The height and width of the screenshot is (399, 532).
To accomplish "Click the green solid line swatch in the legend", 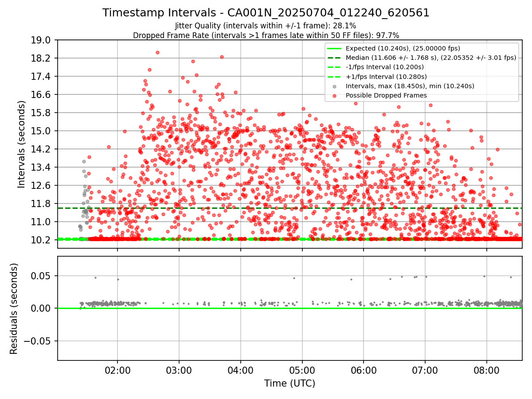I will coord(335,48).
